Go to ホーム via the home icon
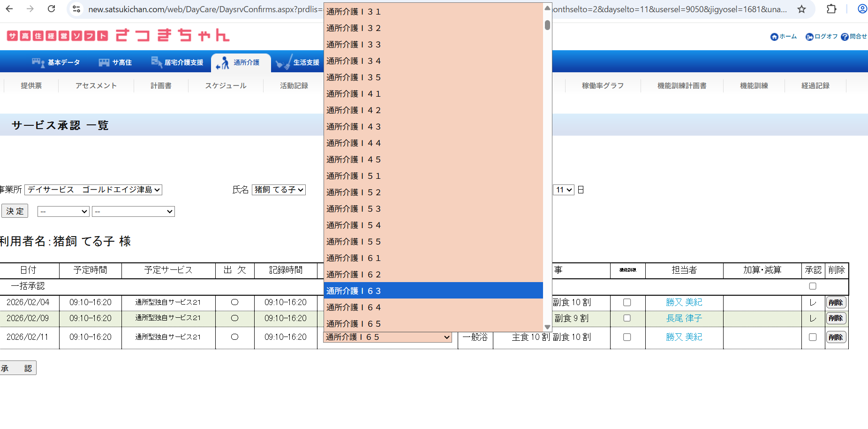This screenshot has height=429, width=868. point(774,37)
